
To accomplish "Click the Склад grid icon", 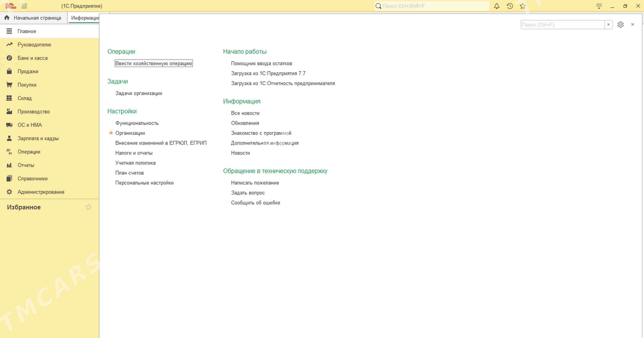I will pyautogui.click(x=9, y=98).
